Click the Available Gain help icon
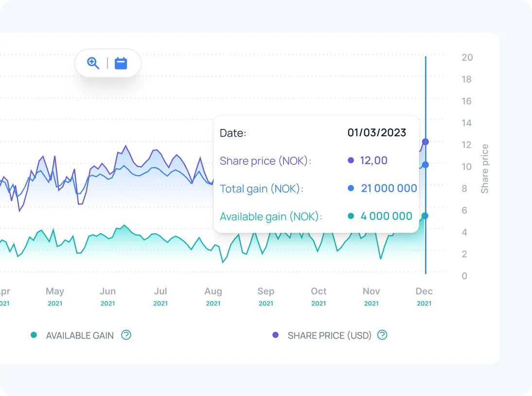Screen dimensions: 532x396 (126, 335)
